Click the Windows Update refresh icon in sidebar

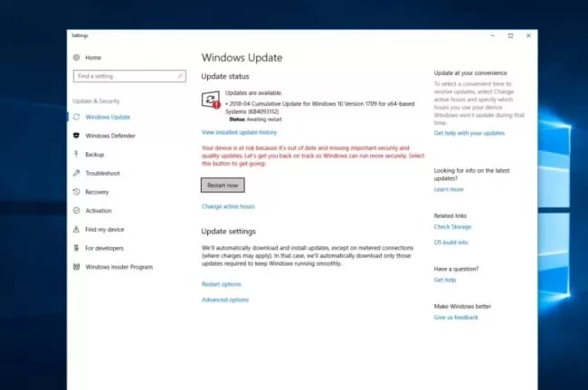tap(77, 117)
